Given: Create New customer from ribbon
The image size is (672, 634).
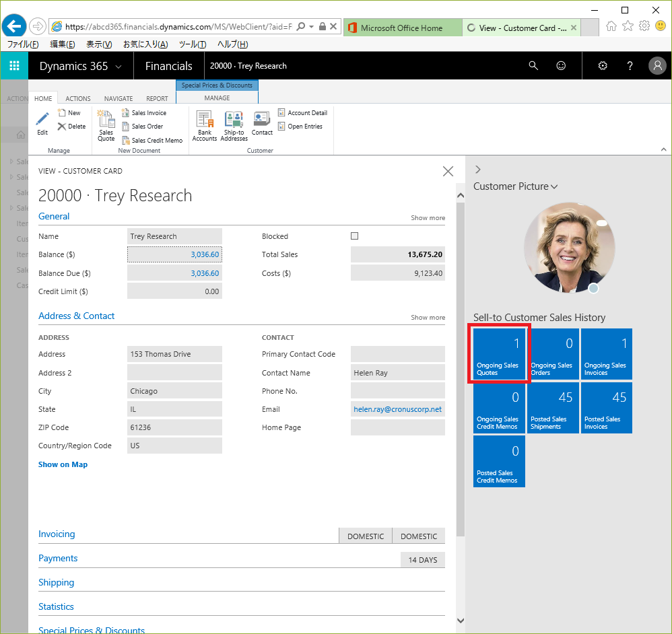Looking at the screenshot, I should 69,112.
